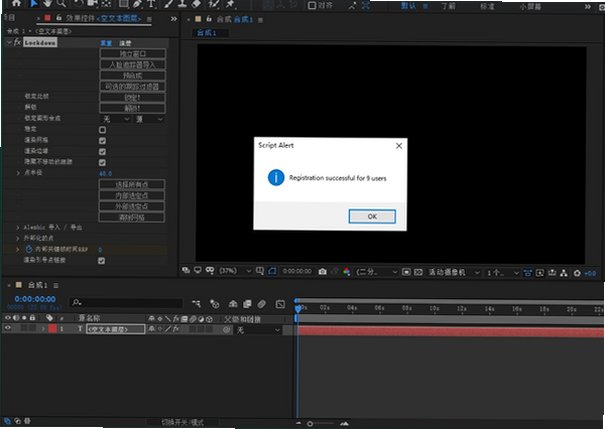605x429 pixels.
Task: Enable the unchecked checkbox in Lockdown panel
Action: [102, 130]
